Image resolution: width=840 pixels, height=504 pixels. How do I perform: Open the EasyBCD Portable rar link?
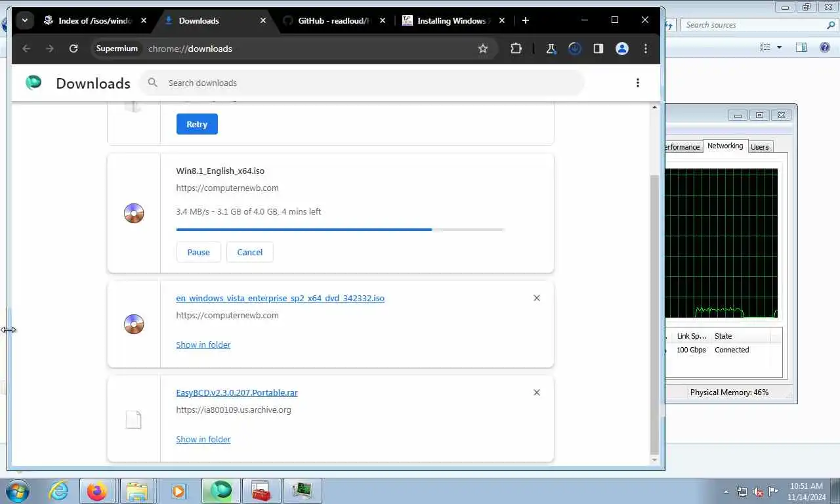237,392
